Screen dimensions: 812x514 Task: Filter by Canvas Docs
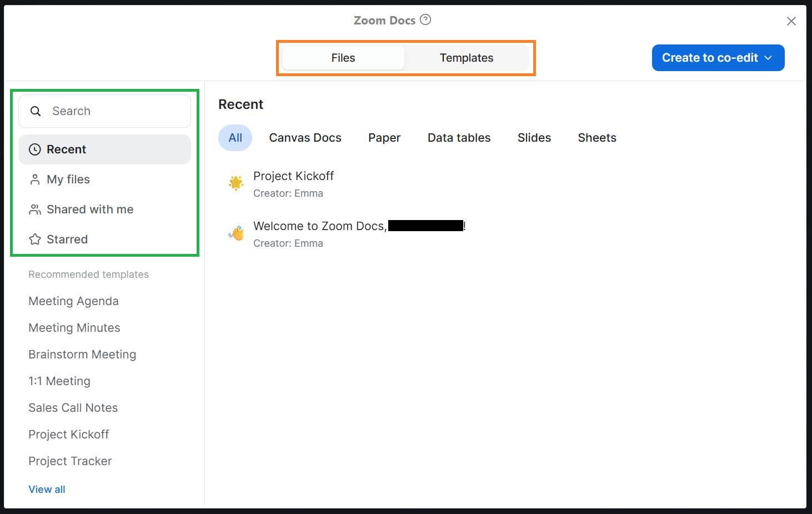coord(305,138)
